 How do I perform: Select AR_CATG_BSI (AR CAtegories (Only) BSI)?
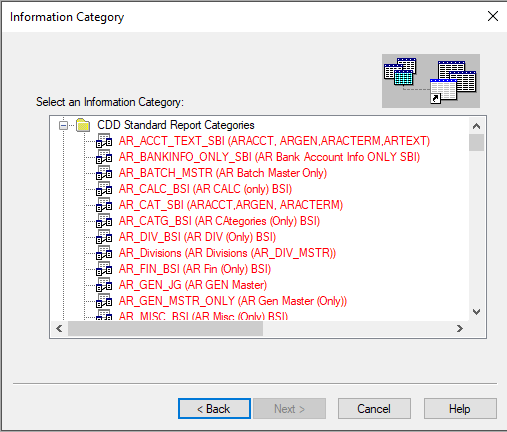point(219,221)
